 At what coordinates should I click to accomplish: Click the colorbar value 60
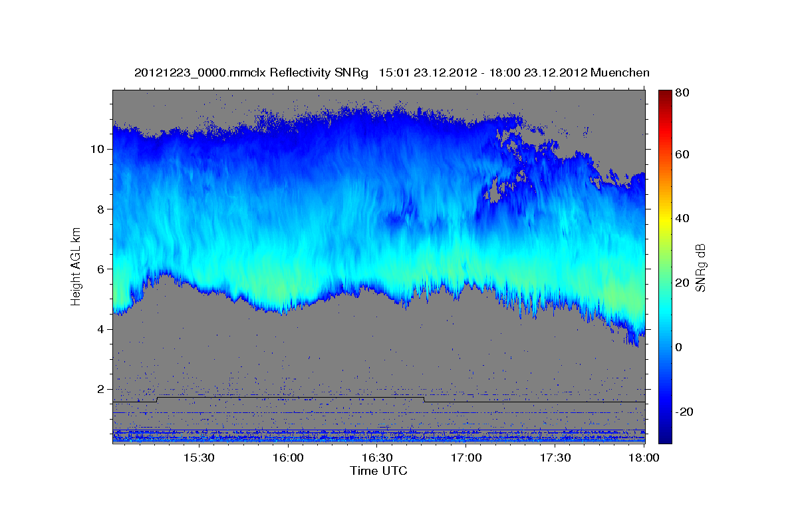tap(682, 154)
